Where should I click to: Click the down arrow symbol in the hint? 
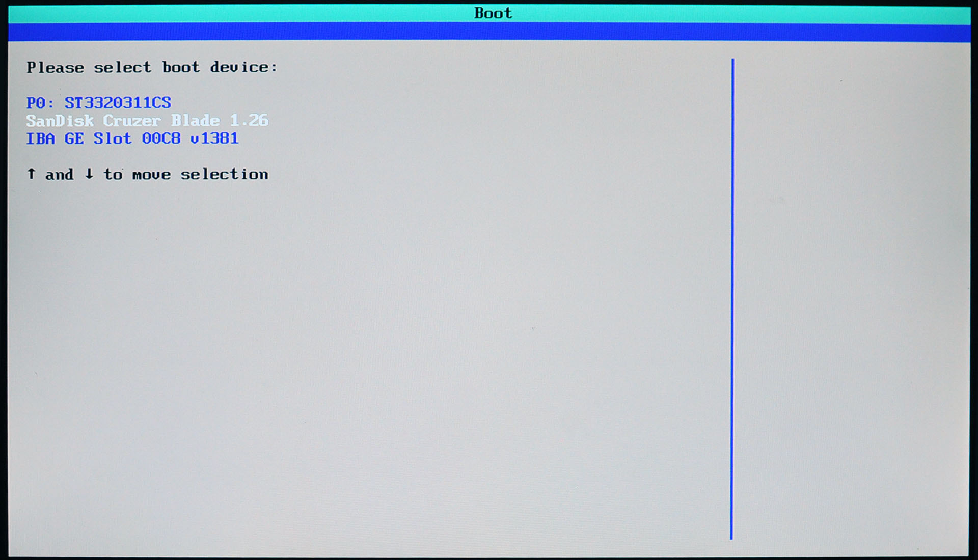point(89,174)
